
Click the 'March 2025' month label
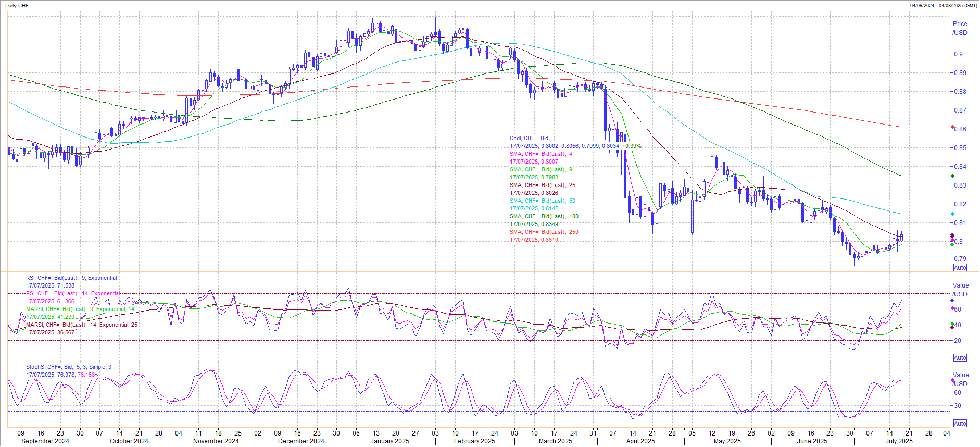click(x=556, y=441)
